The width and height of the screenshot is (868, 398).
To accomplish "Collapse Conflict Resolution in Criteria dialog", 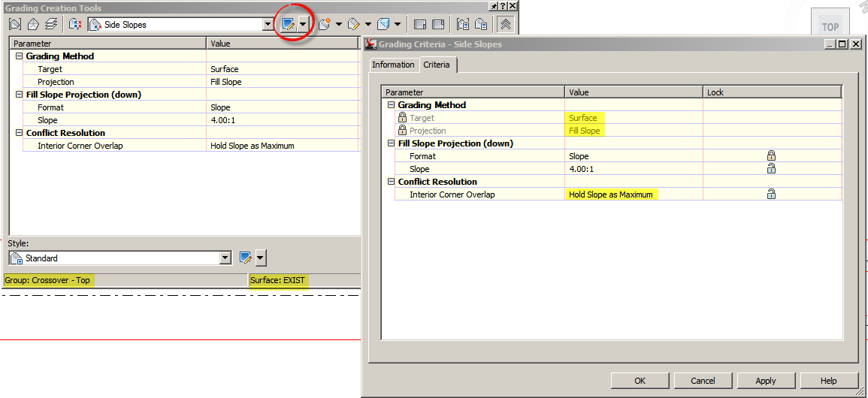I will click(392, 181).
